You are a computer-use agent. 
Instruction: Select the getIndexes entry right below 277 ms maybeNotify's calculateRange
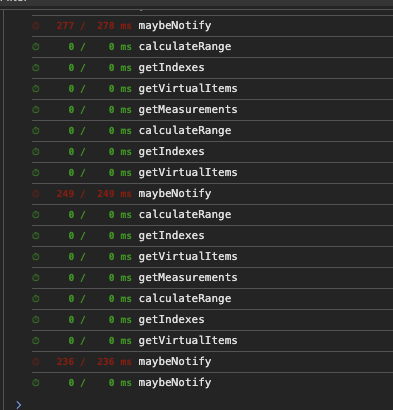click(212, 68)
